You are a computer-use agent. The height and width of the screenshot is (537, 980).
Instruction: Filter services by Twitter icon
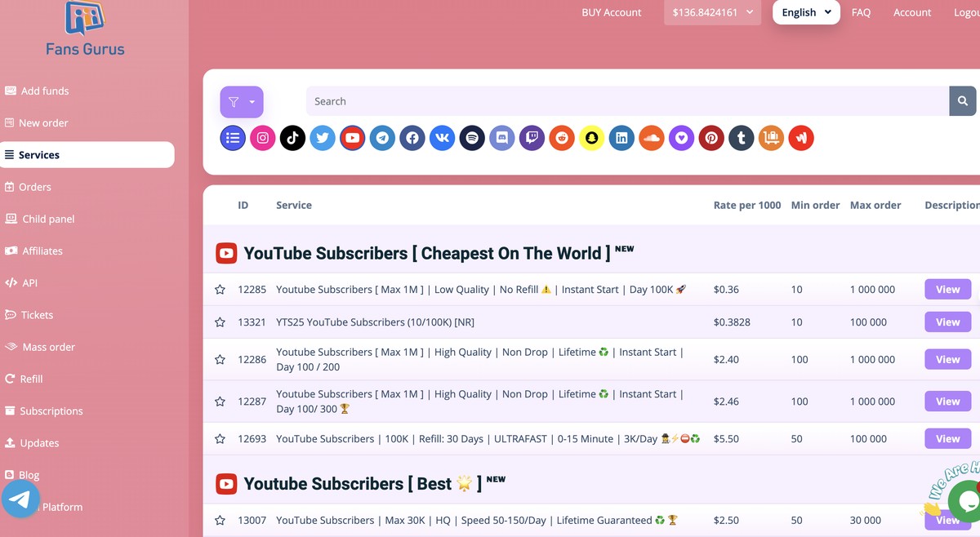click(323, 138)
